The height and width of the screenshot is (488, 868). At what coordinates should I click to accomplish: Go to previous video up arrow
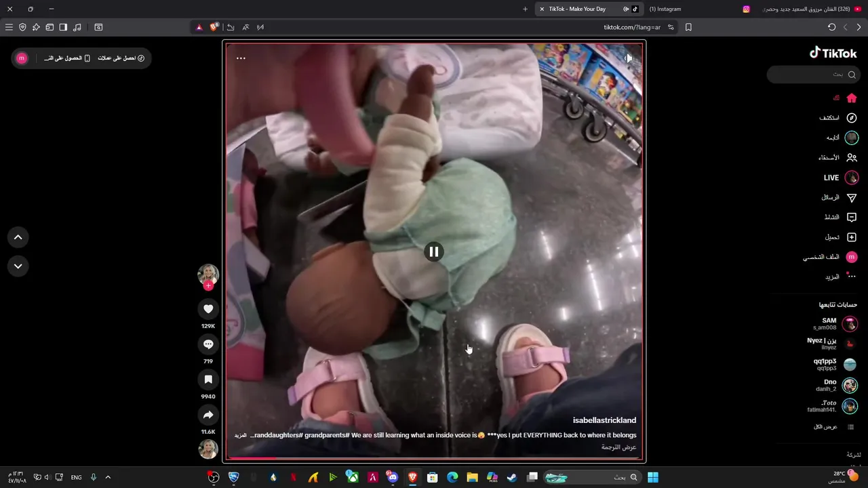(18, 237)
